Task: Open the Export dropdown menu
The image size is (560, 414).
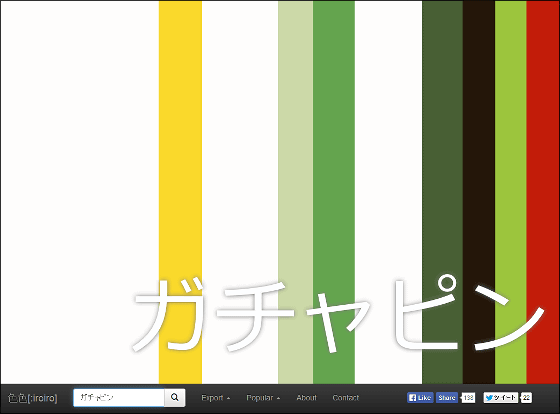Action: (216, 398)
